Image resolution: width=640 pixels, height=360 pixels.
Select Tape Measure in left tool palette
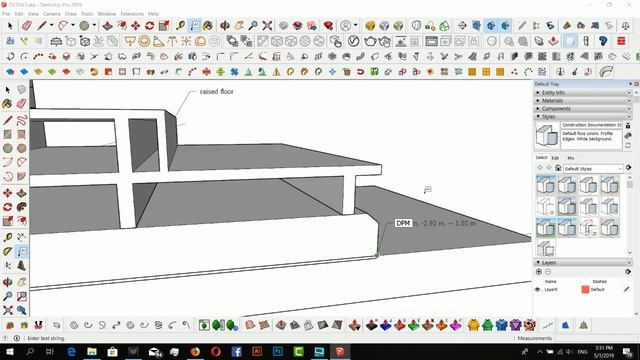coord(7,237)
